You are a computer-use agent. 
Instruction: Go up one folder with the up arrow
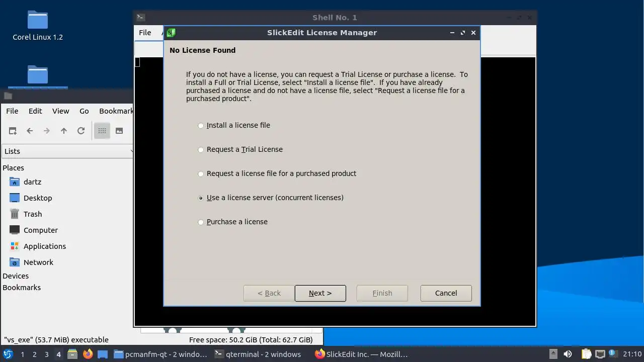point(64,131)
